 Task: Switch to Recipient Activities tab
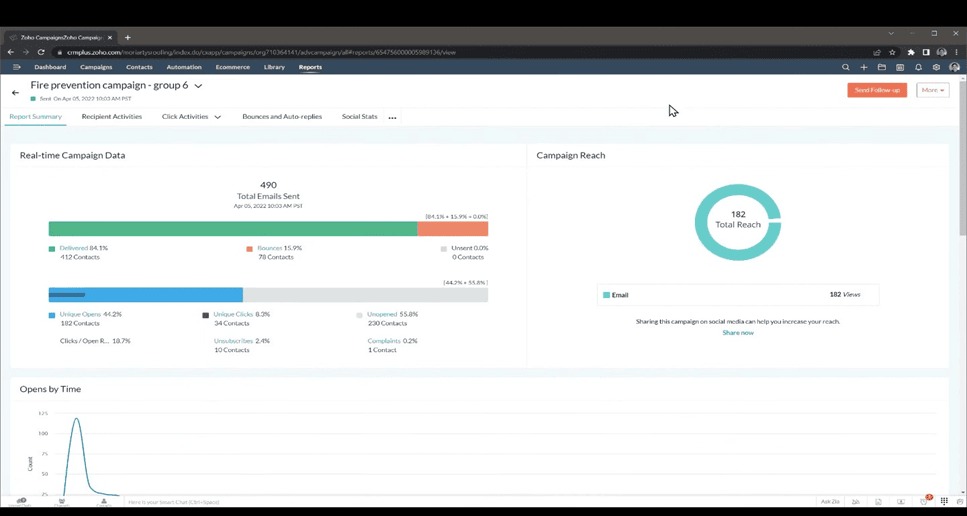(112, 117)
